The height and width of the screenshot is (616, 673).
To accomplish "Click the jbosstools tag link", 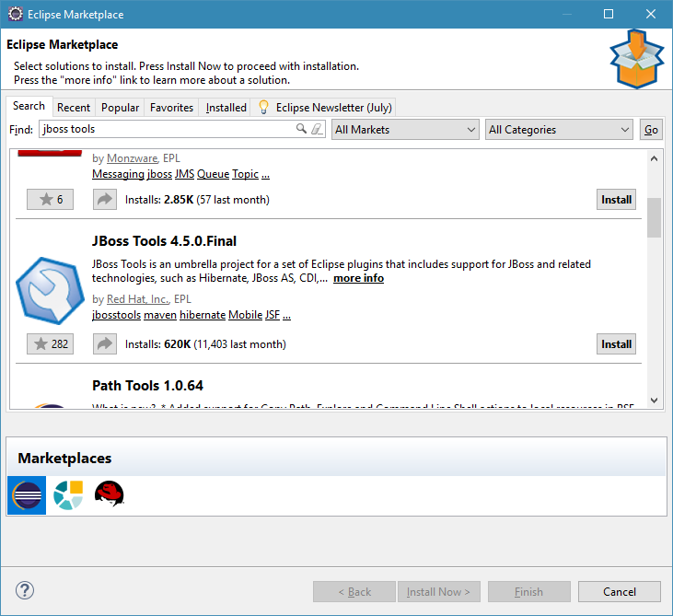I will tap(116, 315).
